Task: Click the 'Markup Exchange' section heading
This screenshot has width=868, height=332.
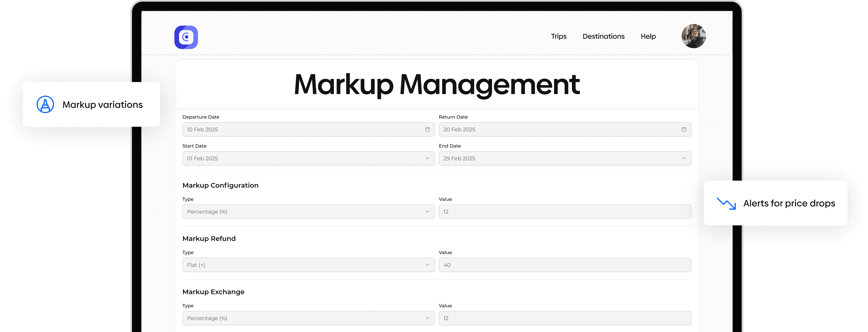Action: point(213,292)
